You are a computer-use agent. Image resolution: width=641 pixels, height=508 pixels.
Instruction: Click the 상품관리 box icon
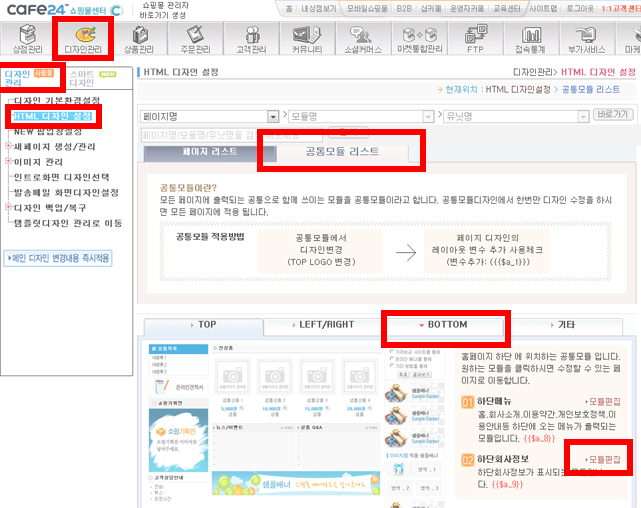[140, 38]
